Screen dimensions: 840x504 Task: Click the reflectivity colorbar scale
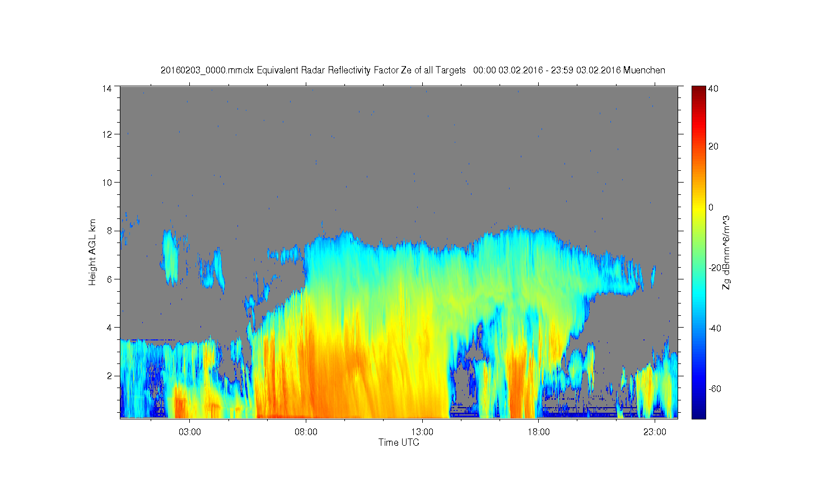[x=698, y=252]
